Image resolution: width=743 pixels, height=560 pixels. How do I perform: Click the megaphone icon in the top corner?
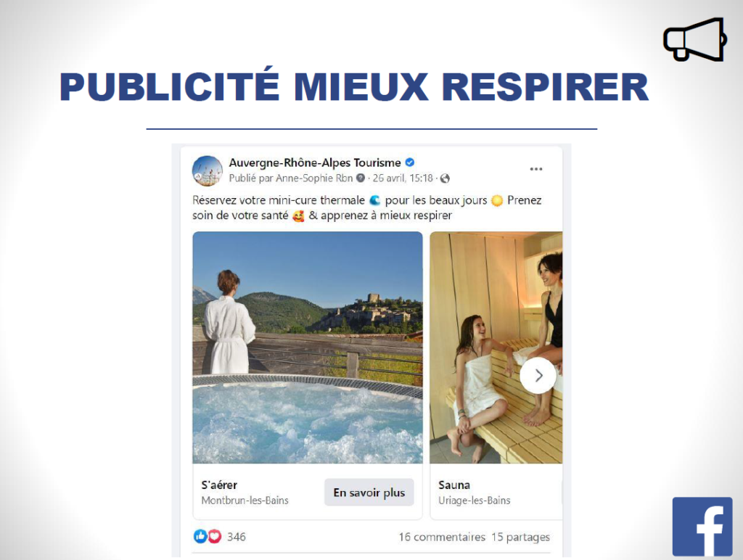(x=695, y=40)
